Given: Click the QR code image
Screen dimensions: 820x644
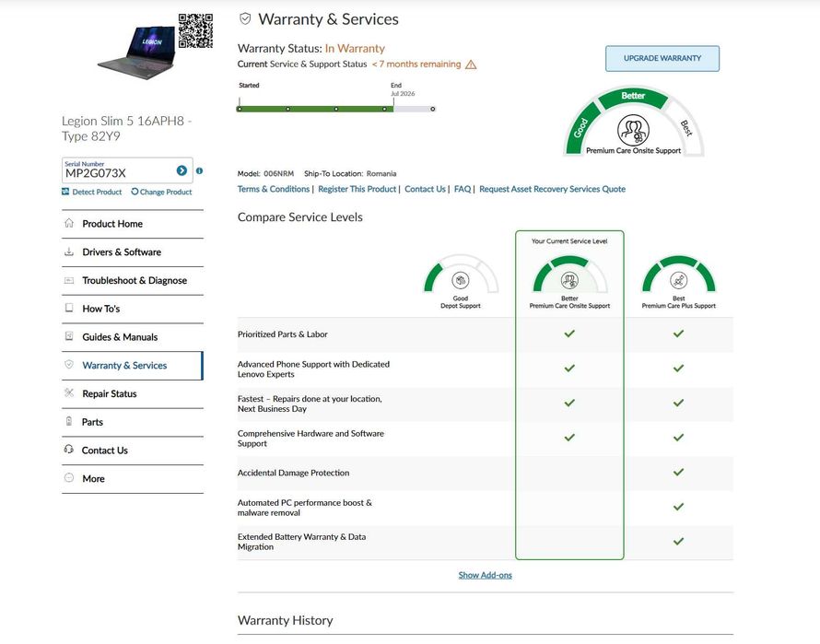Looking at the screenshot, I should point(195,30).
